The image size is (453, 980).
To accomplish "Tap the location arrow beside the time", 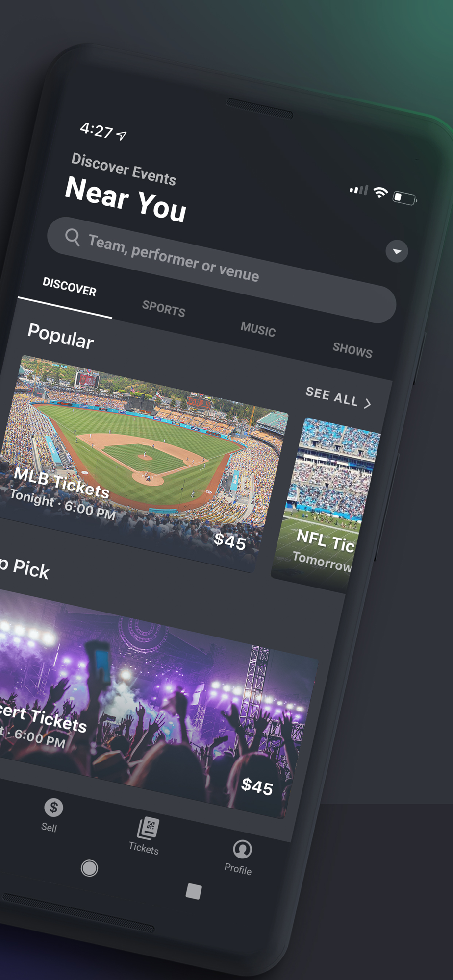I will pos(122,135).
